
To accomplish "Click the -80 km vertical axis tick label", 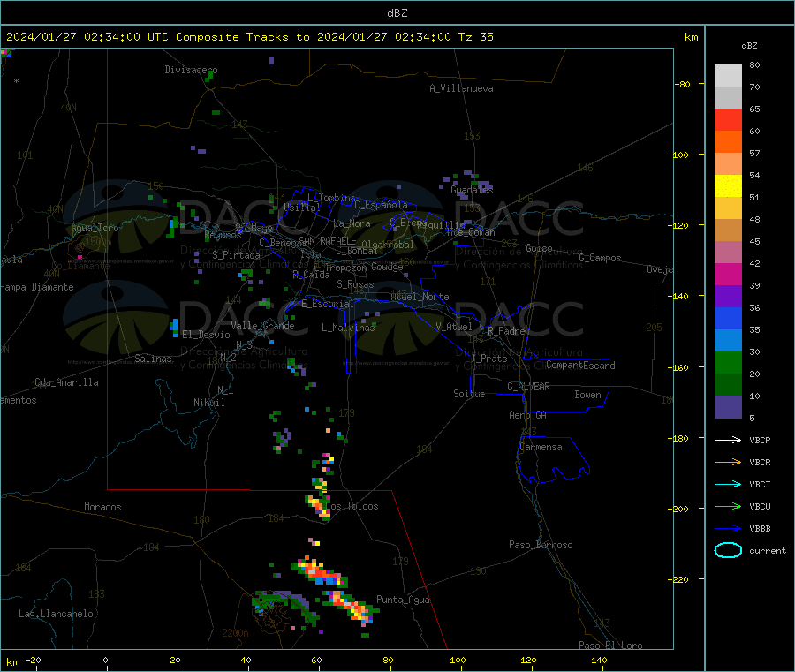I will tap(684, 84).
